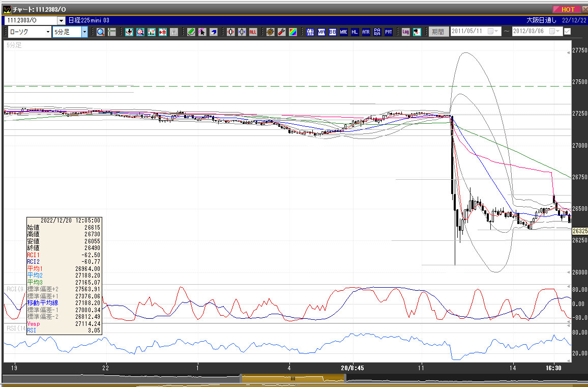Click the 20/8:45 session marker on time axis
Screen dimensions: 588x387
click(x=352, y=368)
